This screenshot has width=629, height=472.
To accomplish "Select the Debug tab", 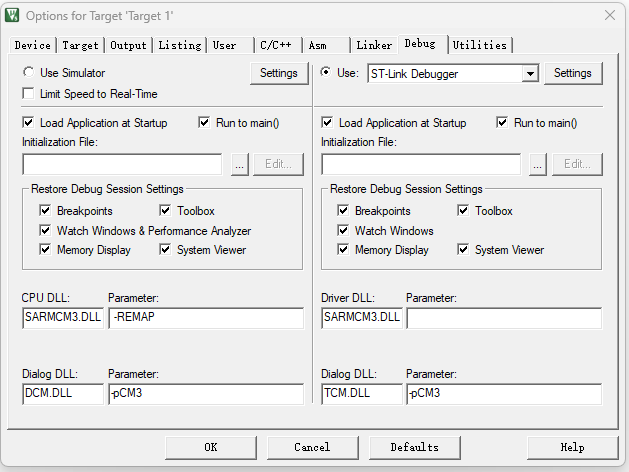I will [423, 44].
